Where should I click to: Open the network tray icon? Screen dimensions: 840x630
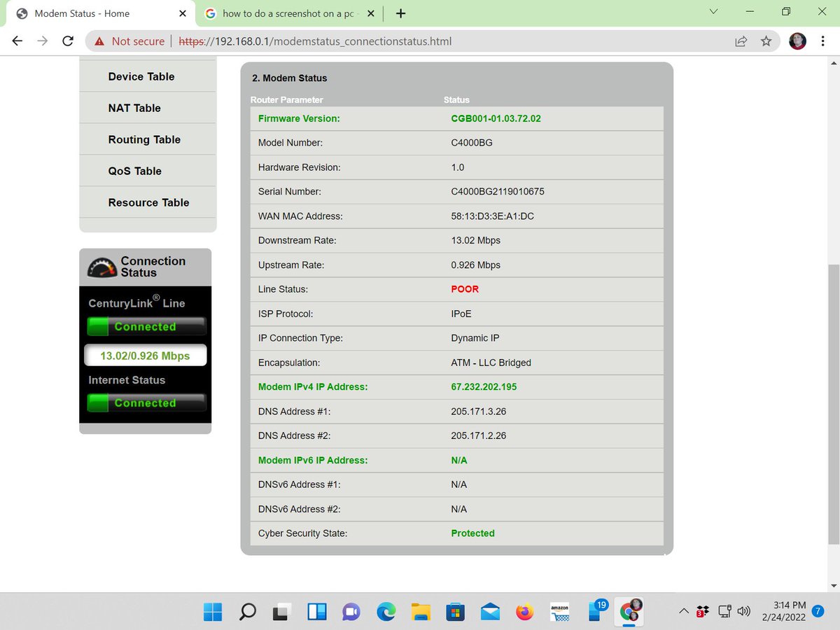click(x=725, y=611)
